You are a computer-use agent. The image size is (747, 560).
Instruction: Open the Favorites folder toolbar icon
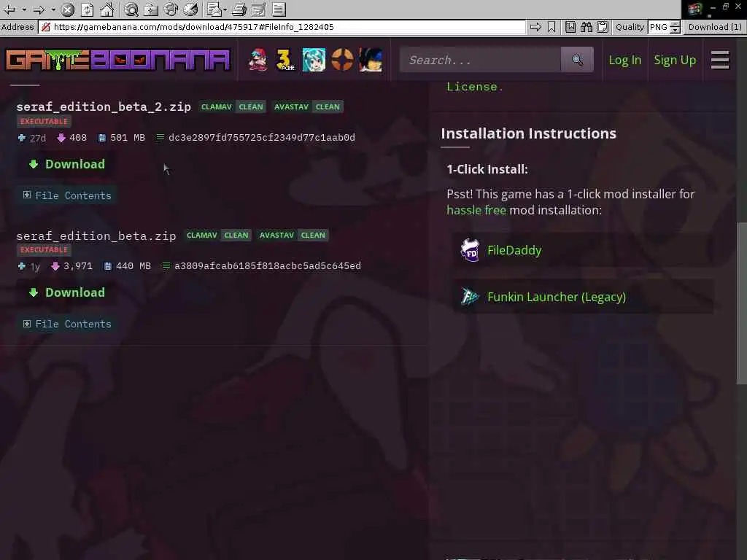[x=151, y=9]
